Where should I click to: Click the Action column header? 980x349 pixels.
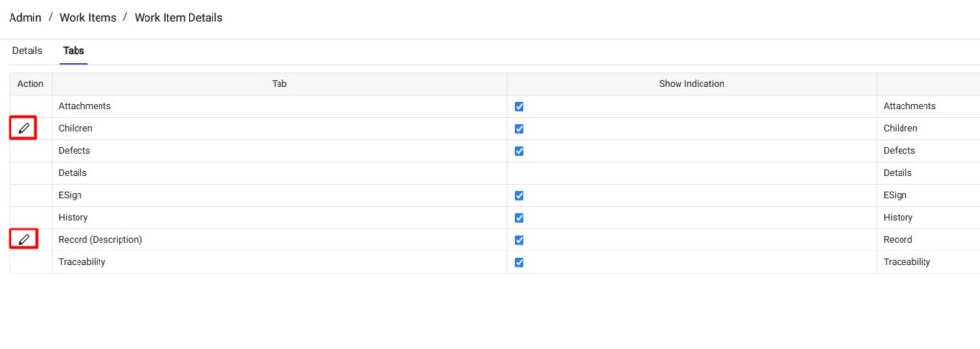tap(31, 83)
